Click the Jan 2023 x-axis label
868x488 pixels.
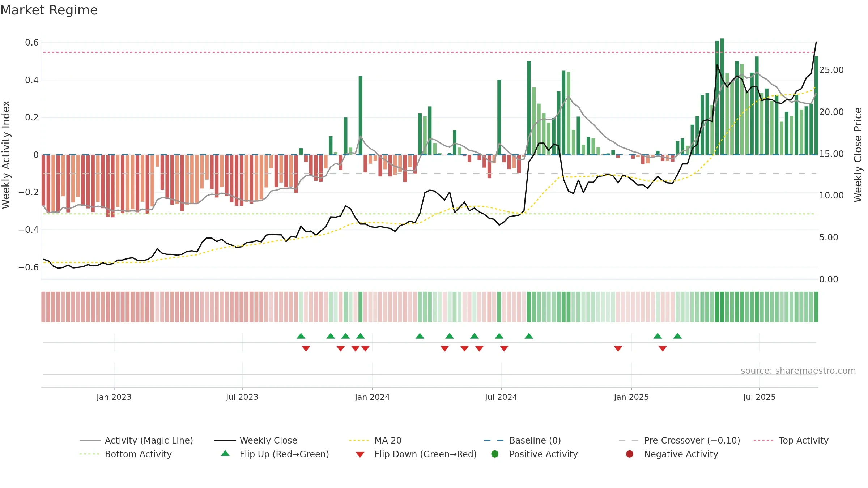[x=114, y=397]
